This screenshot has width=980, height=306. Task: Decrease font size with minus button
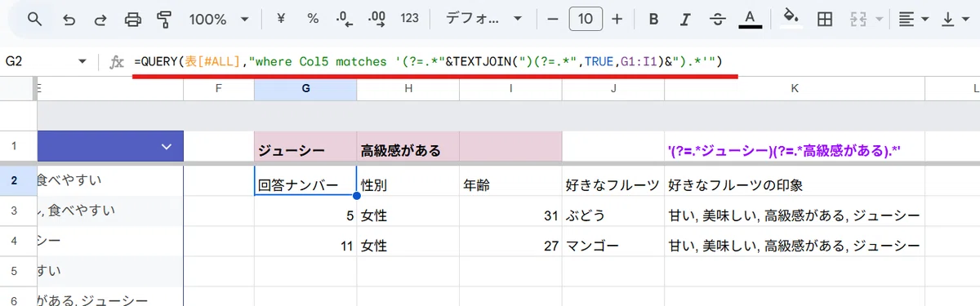[553, 19]
